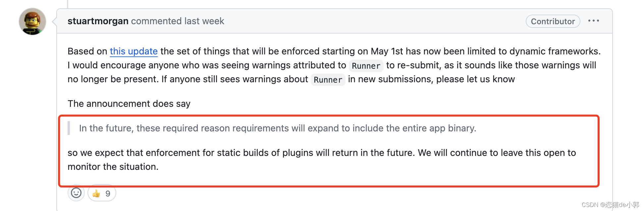Click the second Runner code tag before 'in new submissions'
The image size is (644, 211).
(x=328, y=80)
